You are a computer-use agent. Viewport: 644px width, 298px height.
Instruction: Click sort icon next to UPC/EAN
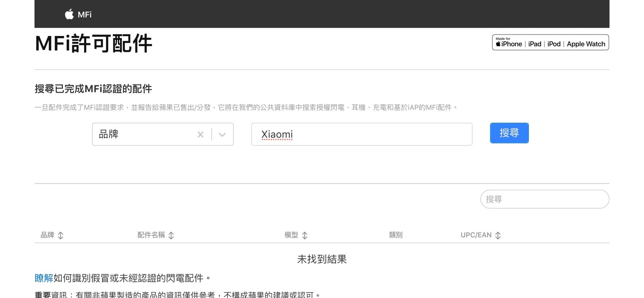(x=498, y=235)
